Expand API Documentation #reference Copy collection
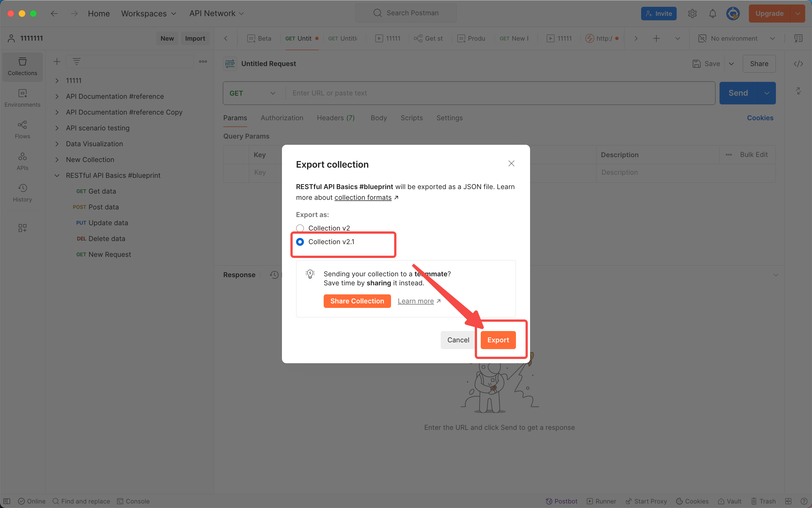The height and width of the screenshot is (508, 812). 57,112
